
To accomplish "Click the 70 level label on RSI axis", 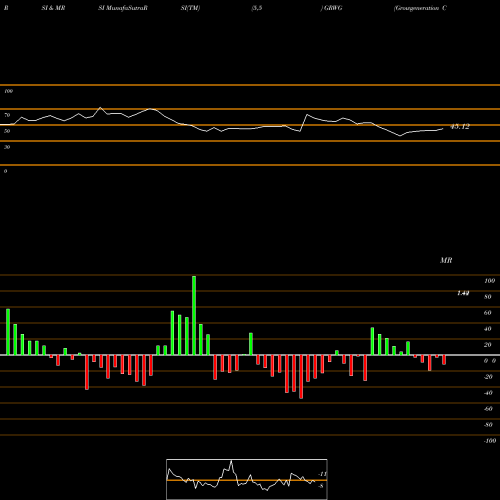I will (7, 115).
